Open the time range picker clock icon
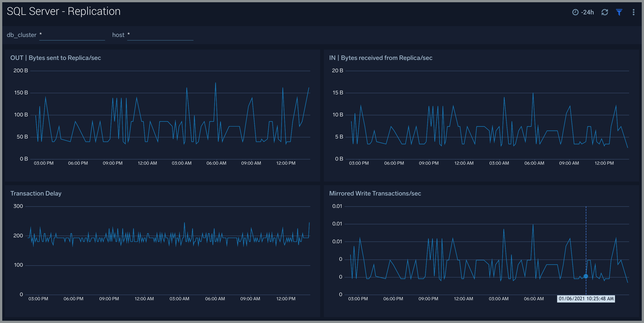Screen dimensions: 644x323 (x=575, y=12)
